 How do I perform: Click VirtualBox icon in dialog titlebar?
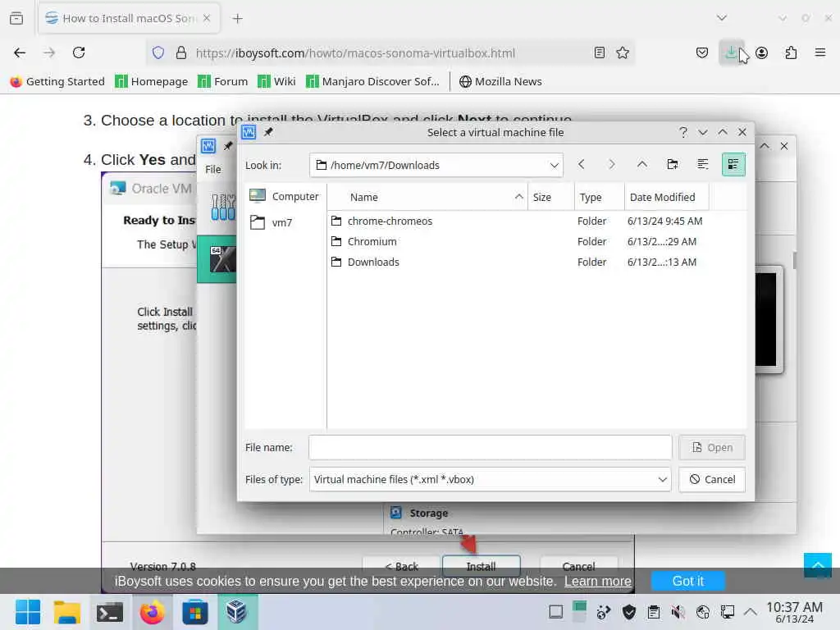(249, 132)
